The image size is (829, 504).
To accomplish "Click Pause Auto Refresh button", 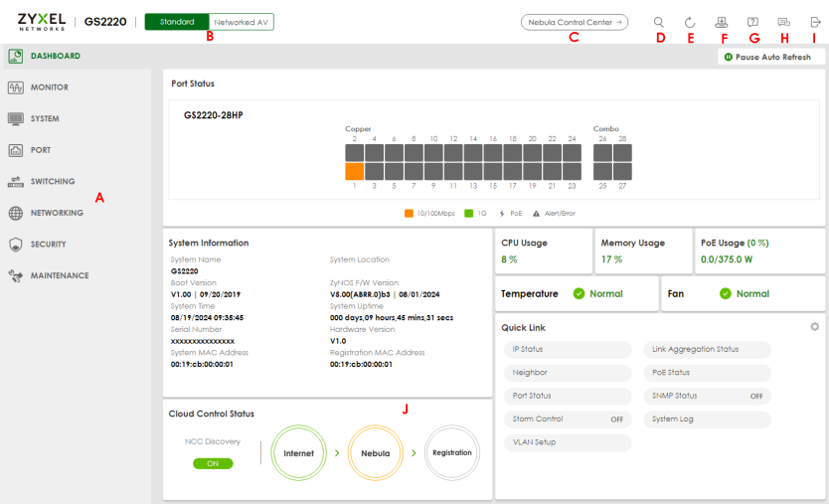I will coord(767,58).
